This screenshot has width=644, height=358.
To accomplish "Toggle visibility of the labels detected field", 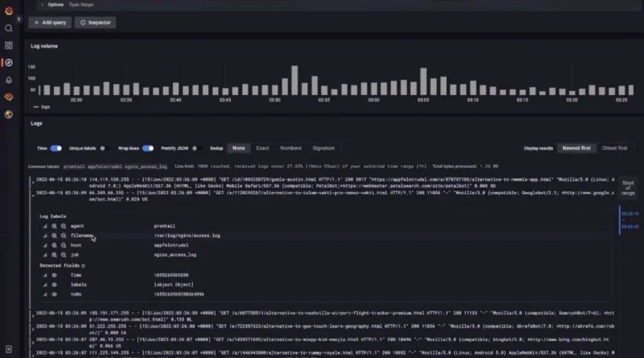I will click(x=54, y=284).
